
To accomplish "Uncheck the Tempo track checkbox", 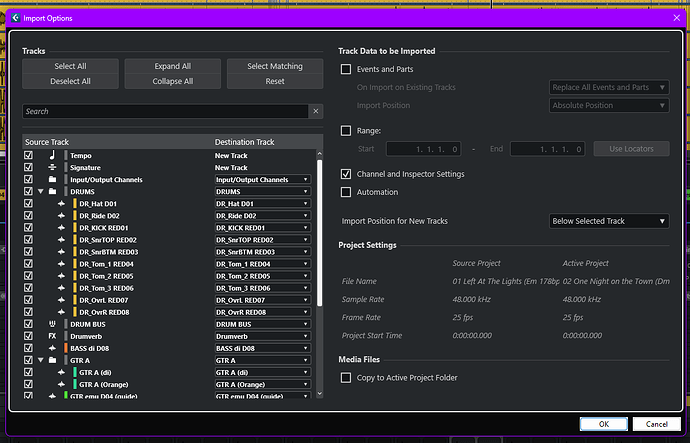I will (29, 155).
